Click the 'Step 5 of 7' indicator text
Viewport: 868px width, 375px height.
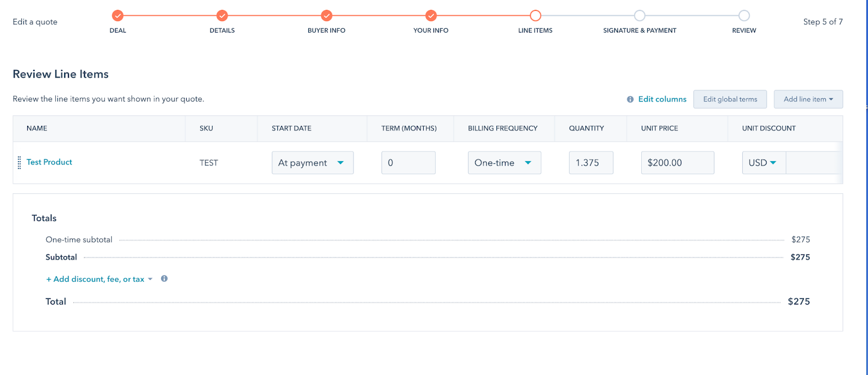[x=823, y=22]
